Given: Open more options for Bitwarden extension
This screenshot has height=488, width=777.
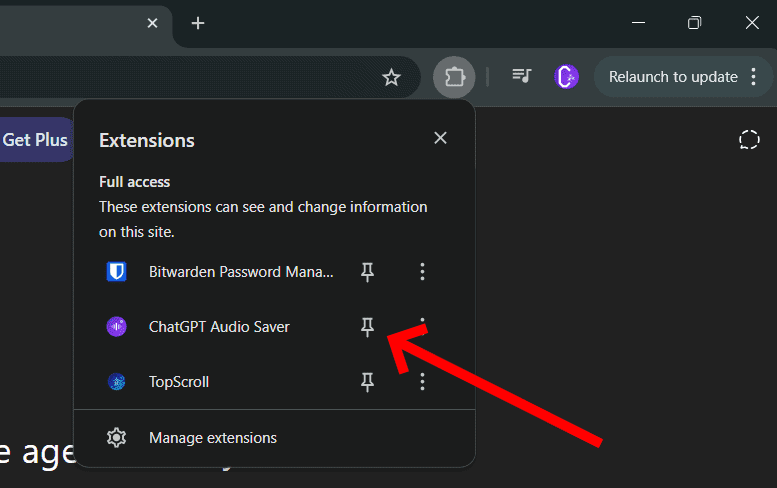Looking at the screenshot, I should (422, 272).
